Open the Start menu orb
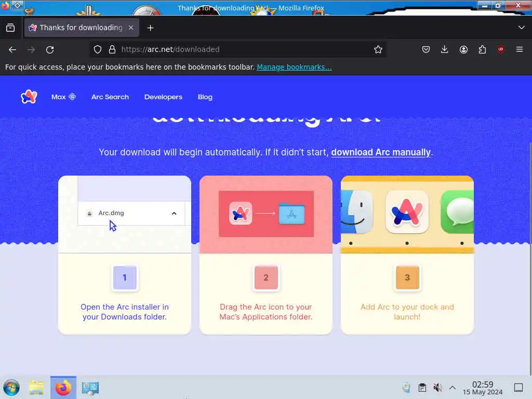The width and height of the screenshot is (532, 399). (x=11, y=388)
